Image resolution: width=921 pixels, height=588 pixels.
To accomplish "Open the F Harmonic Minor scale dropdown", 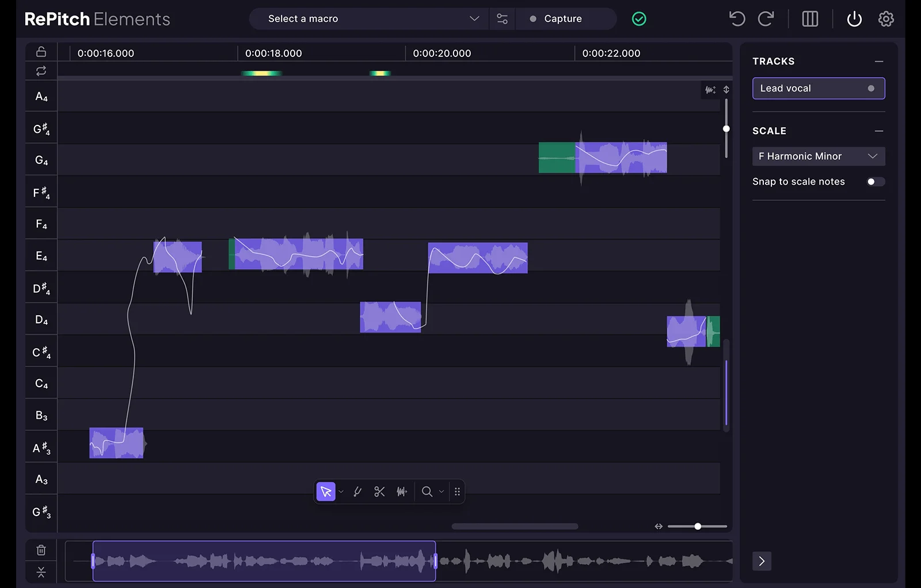I will (x=818, y=156).
